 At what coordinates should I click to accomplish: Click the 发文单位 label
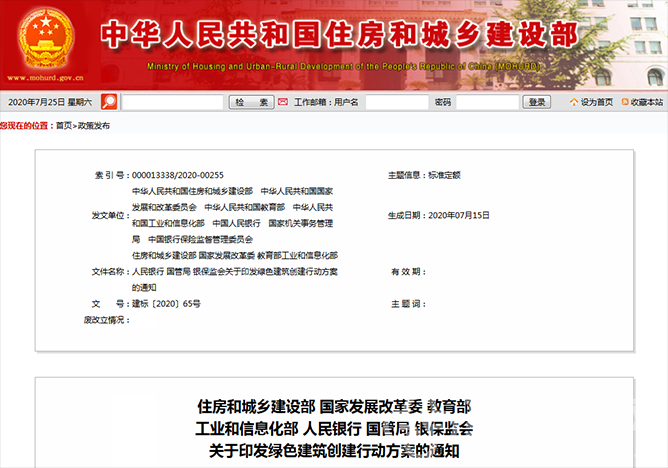pos(110,215)
